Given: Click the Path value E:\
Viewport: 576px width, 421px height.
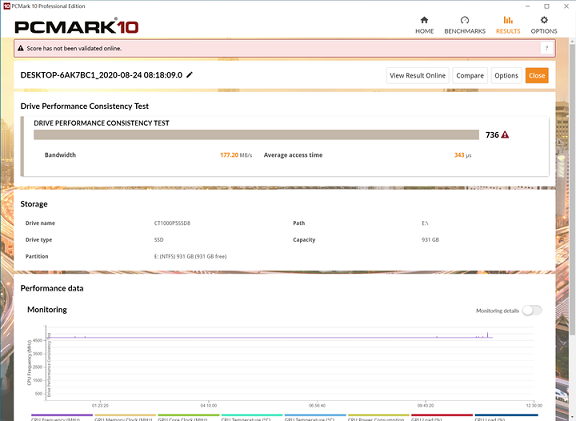Looking at the screenshot, I should pyautogui.click(x=425, y=223).
